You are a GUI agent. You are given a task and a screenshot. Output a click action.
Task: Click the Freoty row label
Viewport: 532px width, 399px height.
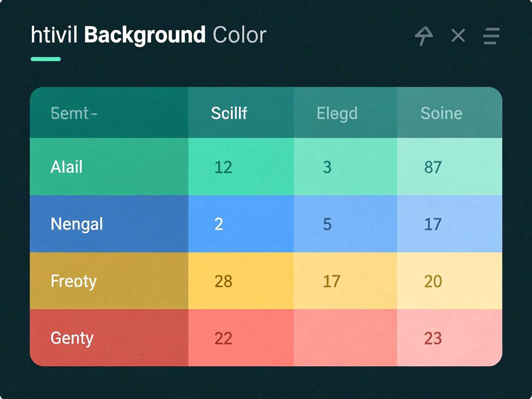point(74,281)
